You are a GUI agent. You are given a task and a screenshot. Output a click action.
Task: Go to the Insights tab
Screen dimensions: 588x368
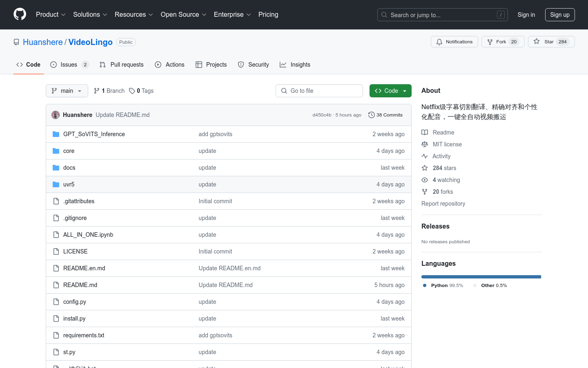coord(295,65)
